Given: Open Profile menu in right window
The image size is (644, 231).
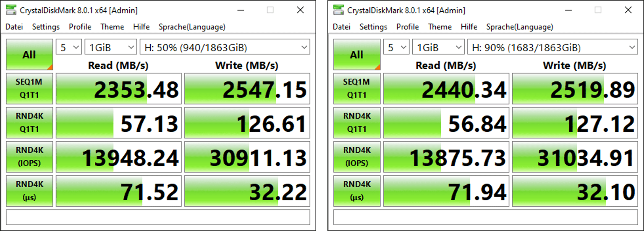Looking at the screenshot, I should pos(408,27).
